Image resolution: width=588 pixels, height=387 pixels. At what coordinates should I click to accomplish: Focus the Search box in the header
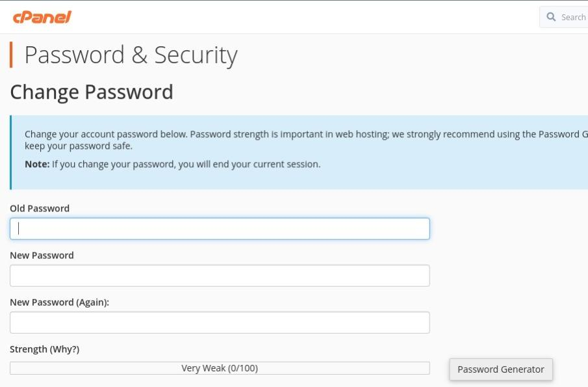click(564, 17)
